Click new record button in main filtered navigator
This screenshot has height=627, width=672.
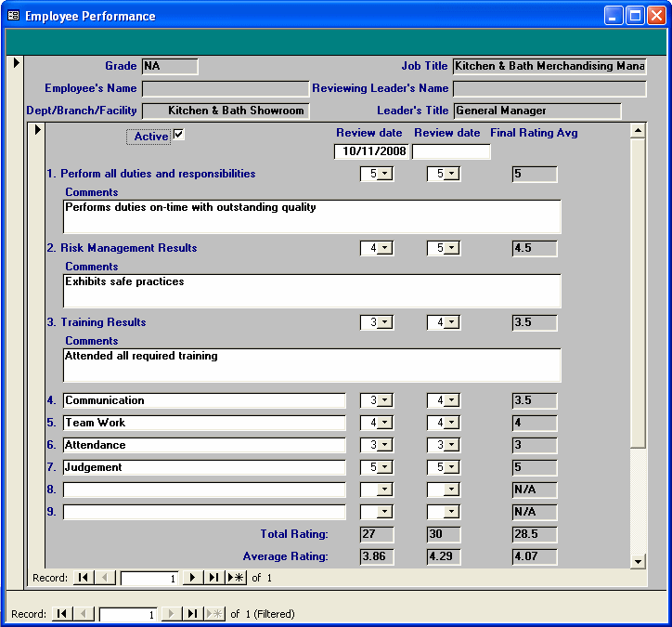point(214,614)
